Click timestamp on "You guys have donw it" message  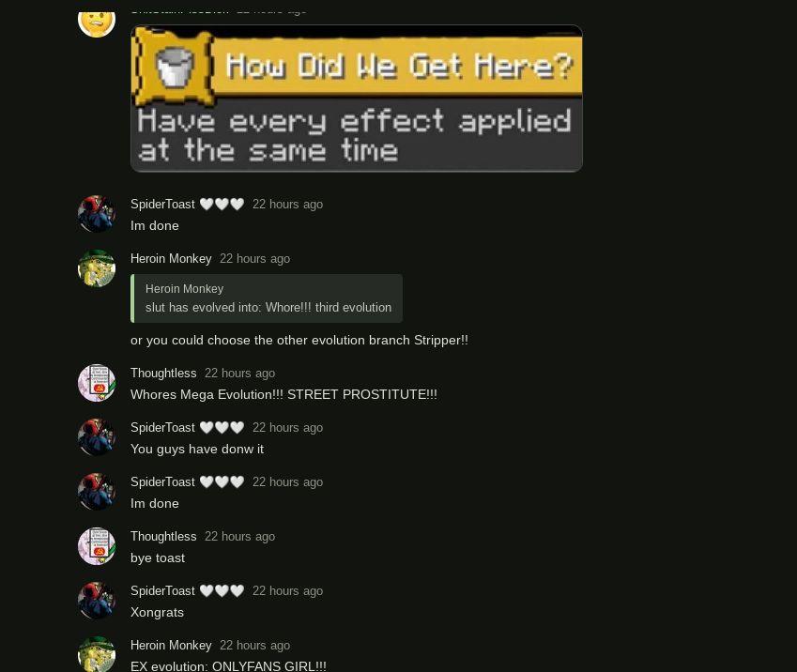[287, 428]
